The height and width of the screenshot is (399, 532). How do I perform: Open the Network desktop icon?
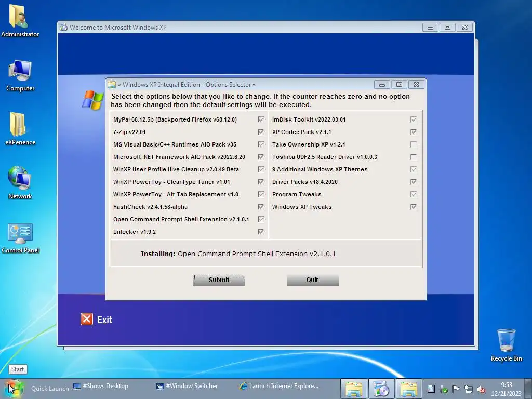point(20,182)
